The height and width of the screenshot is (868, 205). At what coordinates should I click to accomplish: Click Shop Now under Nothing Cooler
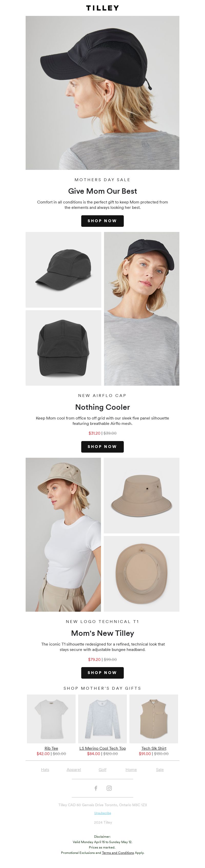click(x=102, y=446)
